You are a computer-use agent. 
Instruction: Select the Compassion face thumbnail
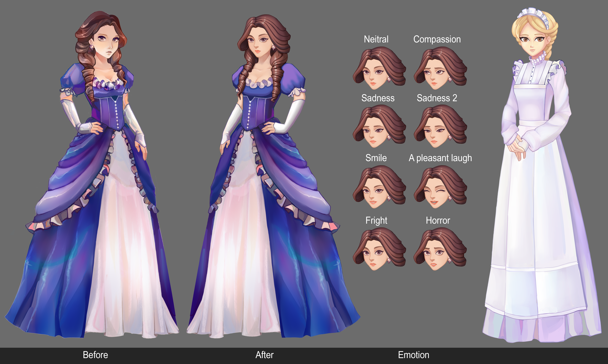click(440, 68)
